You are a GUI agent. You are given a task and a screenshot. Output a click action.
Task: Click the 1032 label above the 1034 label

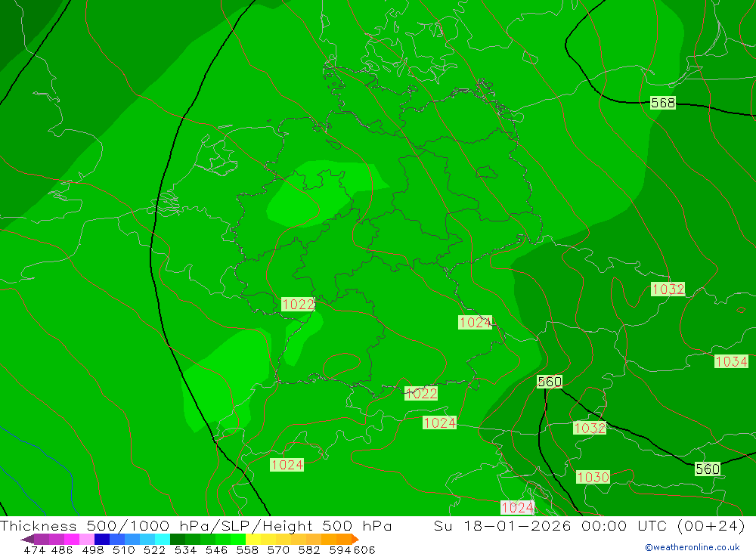coord(668,289)
